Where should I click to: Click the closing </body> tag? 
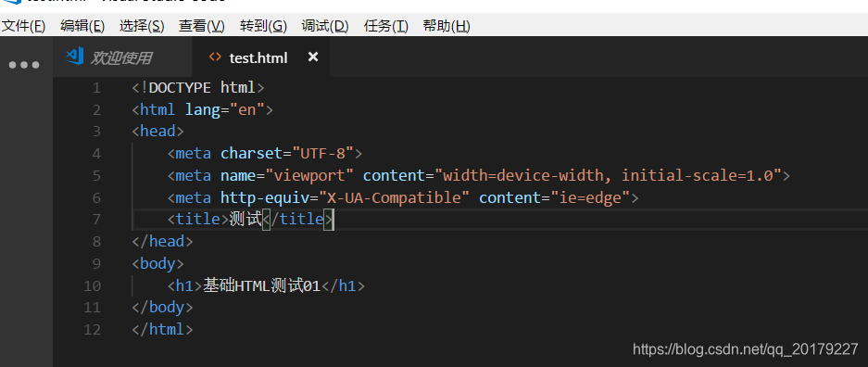point(163,307)
